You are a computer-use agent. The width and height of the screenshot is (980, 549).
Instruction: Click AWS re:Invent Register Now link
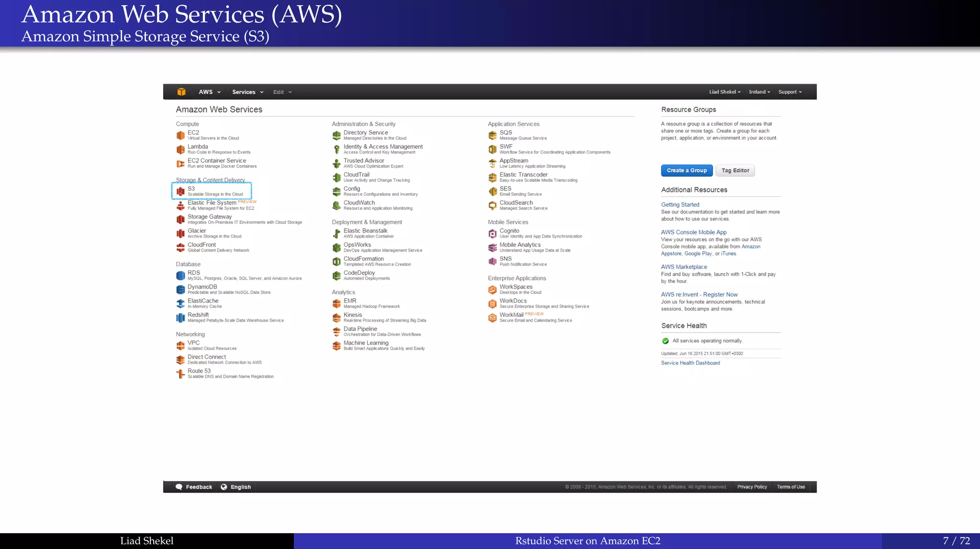pos(699,294)
